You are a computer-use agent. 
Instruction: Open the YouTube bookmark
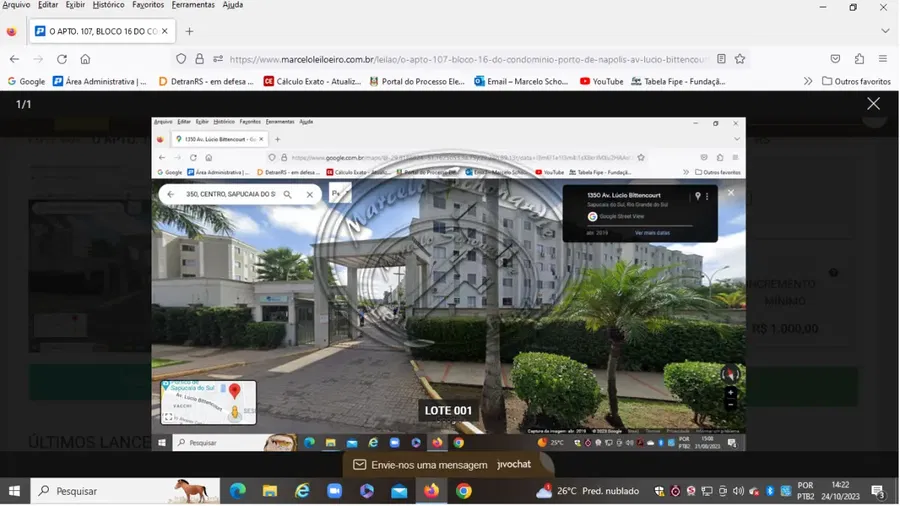click(x=601, y=81)
